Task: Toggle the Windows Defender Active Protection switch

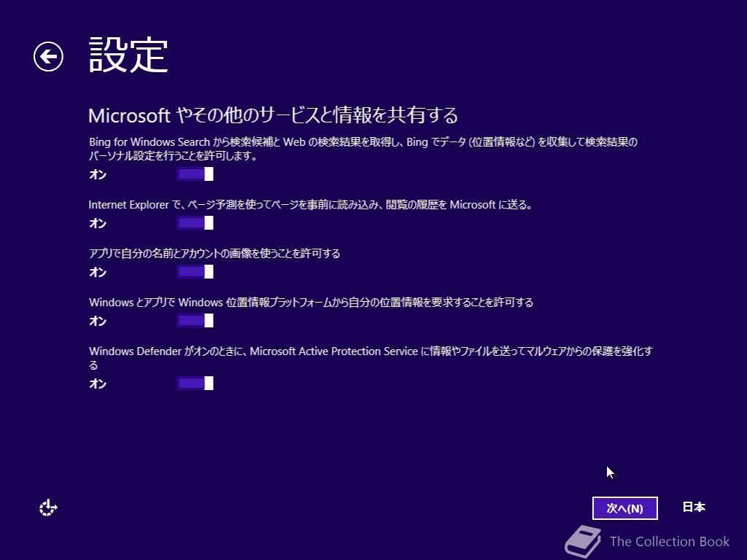Action: (x=195, y=384)
